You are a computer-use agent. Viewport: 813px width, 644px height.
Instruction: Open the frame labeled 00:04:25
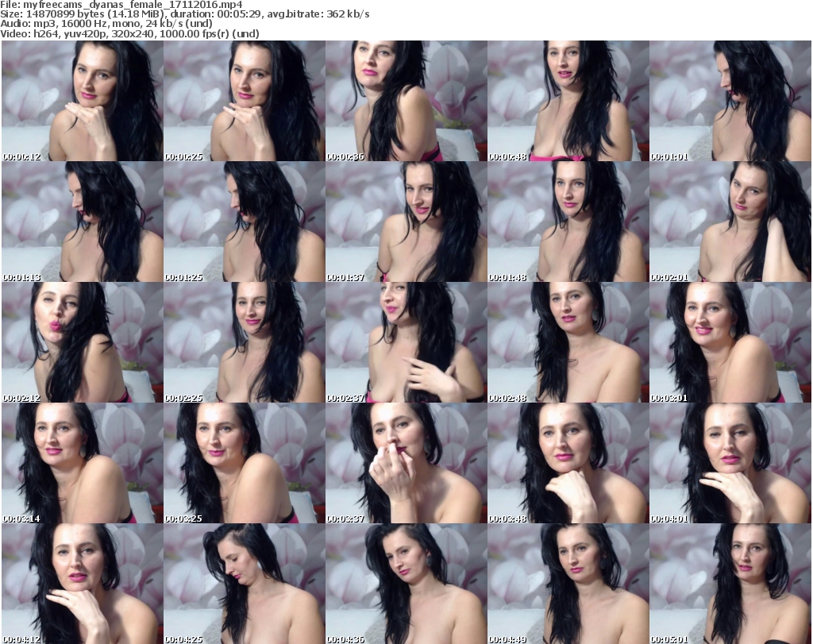coord(244,584)
